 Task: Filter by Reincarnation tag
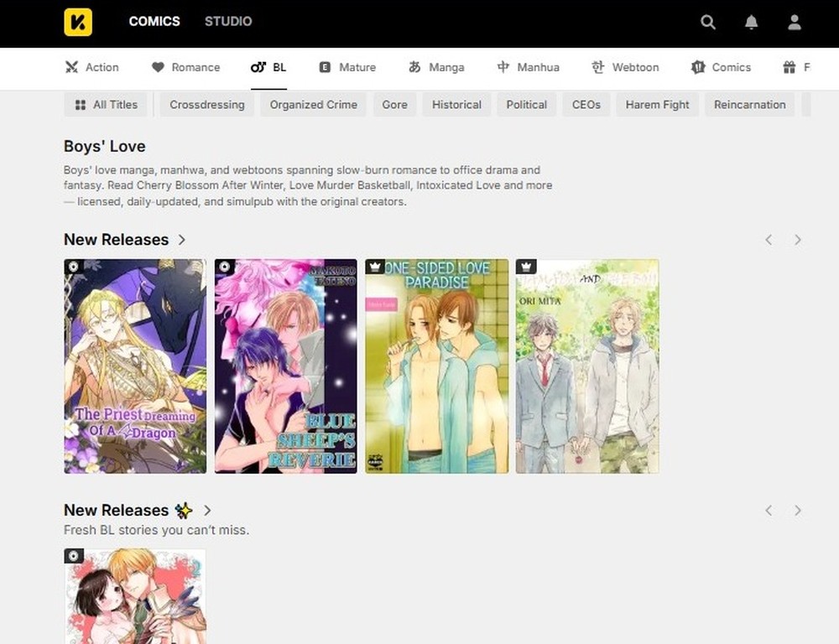[x=750, y=105]
